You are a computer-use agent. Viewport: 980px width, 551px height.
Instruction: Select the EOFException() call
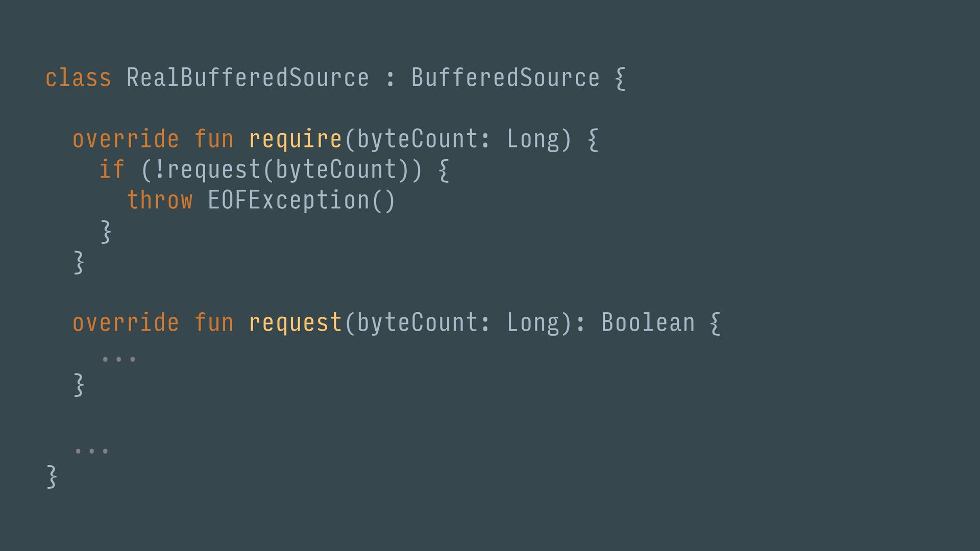click(301, 200)
